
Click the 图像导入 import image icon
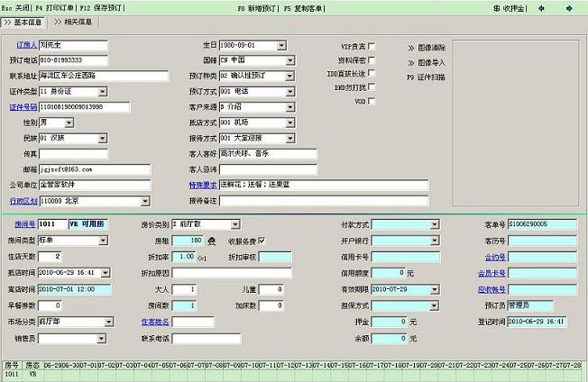point(411,62)
